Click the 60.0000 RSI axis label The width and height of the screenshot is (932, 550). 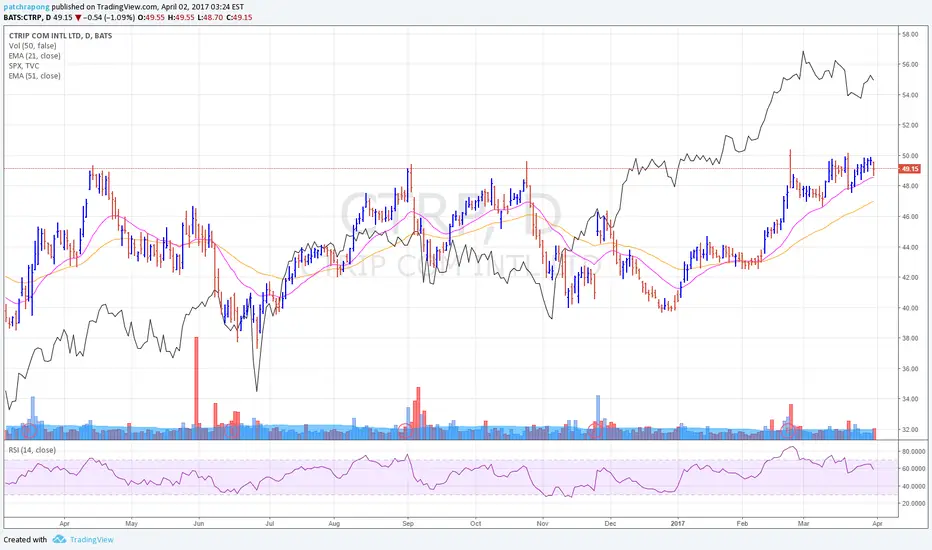point(914,469)
